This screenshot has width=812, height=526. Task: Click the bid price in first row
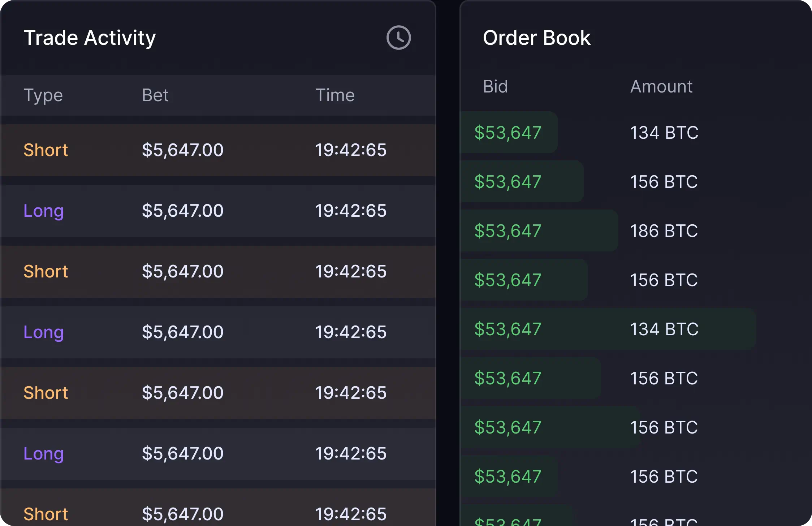click(507, 133)
